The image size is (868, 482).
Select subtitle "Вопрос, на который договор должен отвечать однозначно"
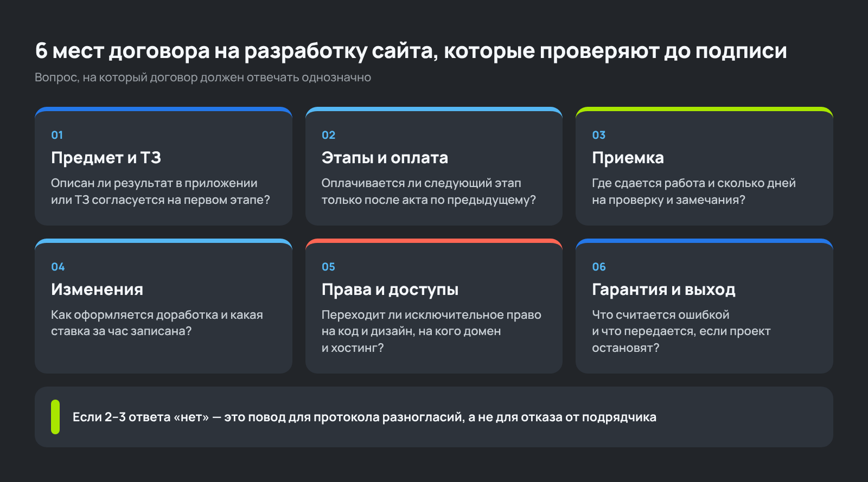(203, 78)
